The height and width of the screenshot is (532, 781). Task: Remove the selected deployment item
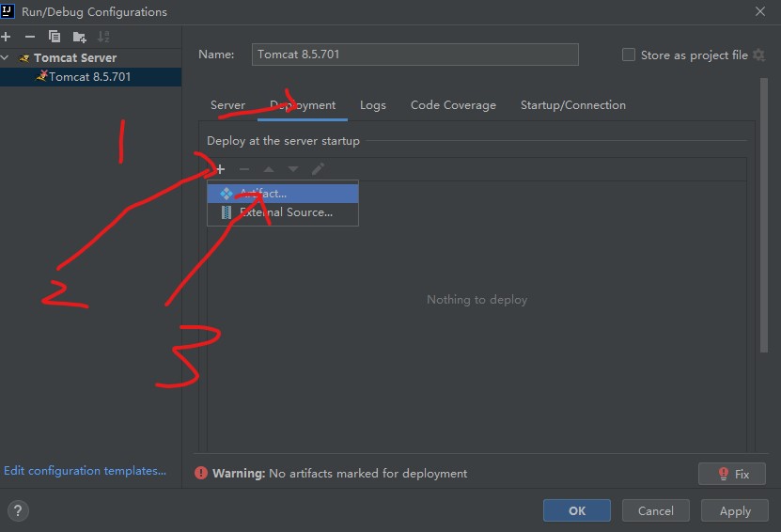244,169
